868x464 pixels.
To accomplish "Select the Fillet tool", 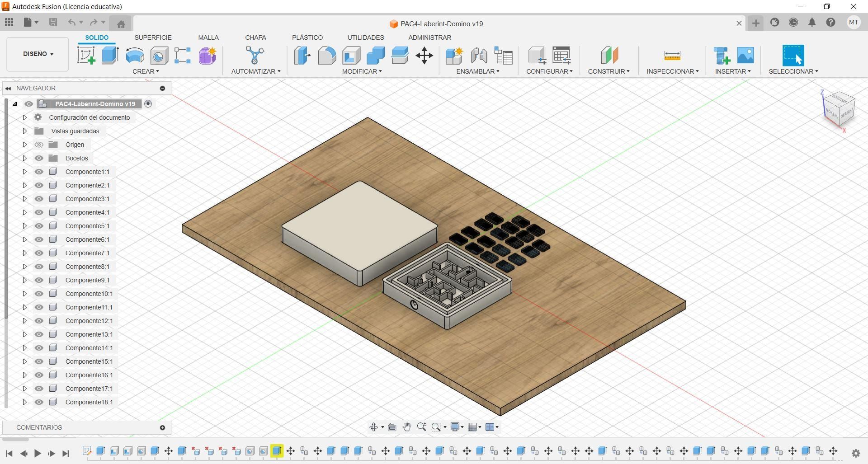I will (x=327, y=56).
